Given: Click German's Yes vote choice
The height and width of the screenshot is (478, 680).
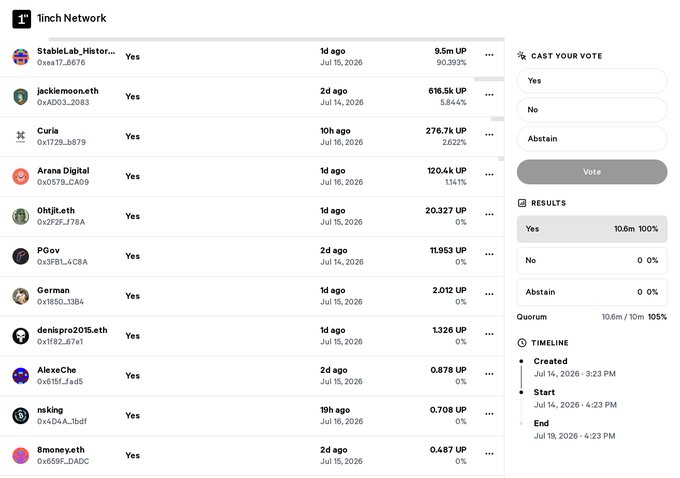Looking at the screenshot, I should coord(133,296).
